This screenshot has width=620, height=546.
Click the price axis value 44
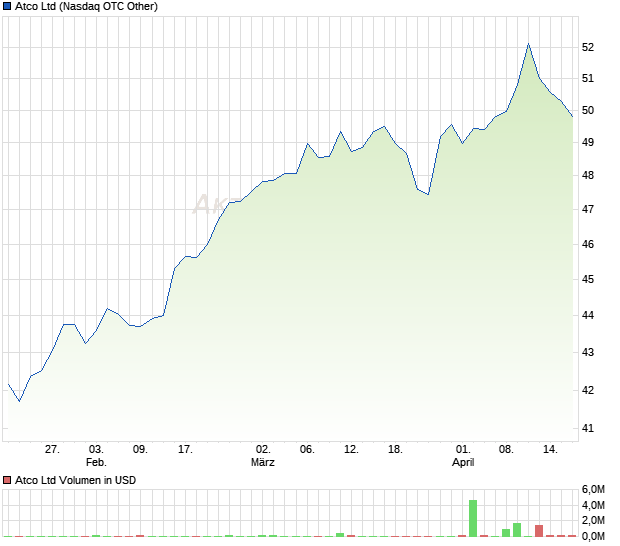coord(588,315)
